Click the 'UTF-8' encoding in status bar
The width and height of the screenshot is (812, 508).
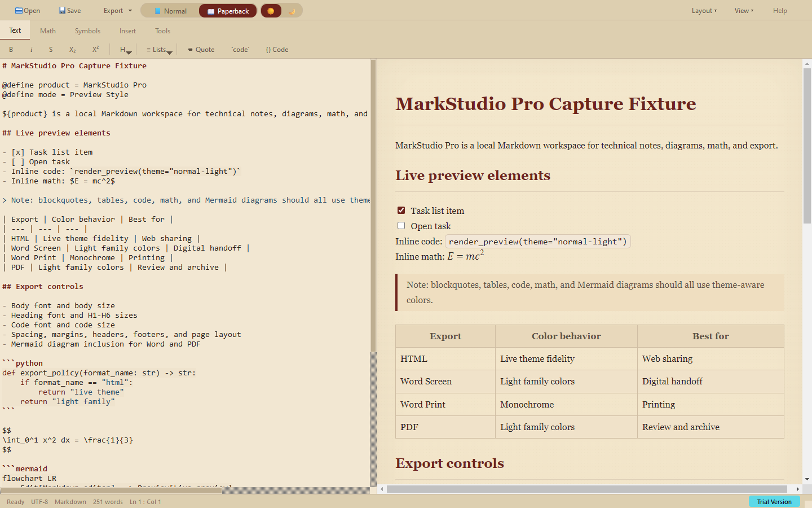[x=39, y=502]
